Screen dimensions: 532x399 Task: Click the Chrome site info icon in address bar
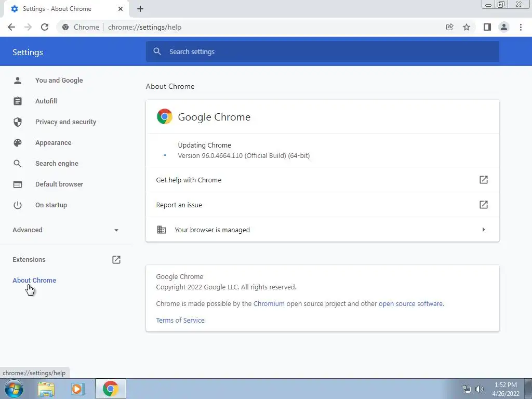click(x=65, y=27)
